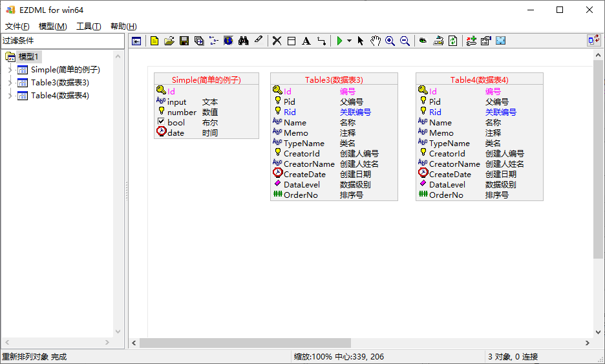Zoom out with the magnifier minus icon

click(x=405, y=41)
